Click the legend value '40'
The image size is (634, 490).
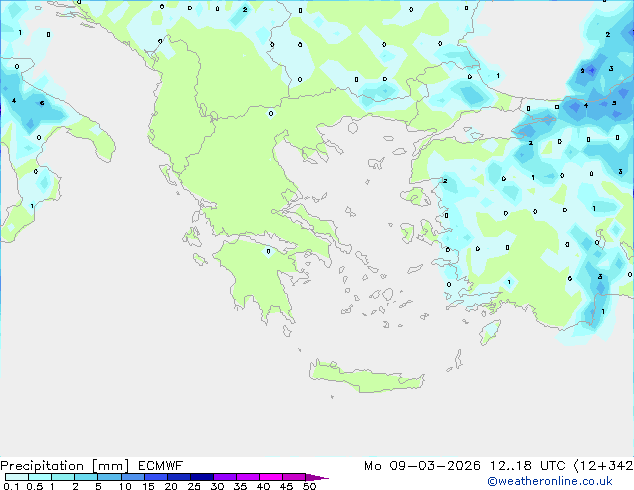pyautogui.click(x=263, y=486)
